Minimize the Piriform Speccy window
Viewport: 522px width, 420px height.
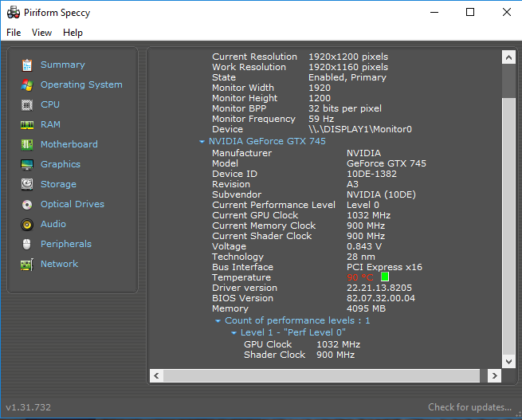point(434,12)
